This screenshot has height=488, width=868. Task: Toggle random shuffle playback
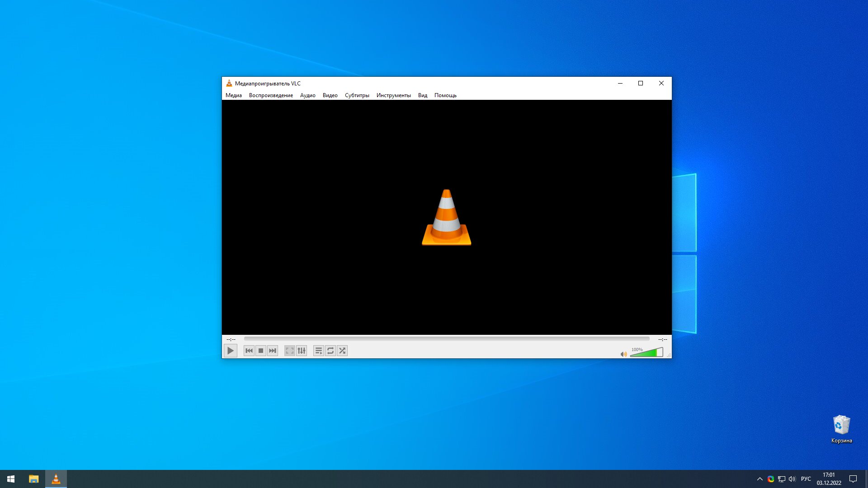(342, 351)
